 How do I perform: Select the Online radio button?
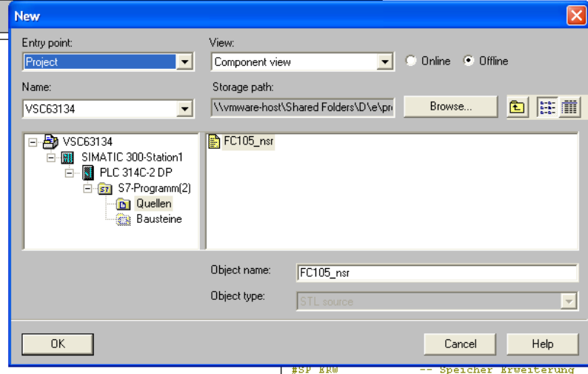click(411, 61)
